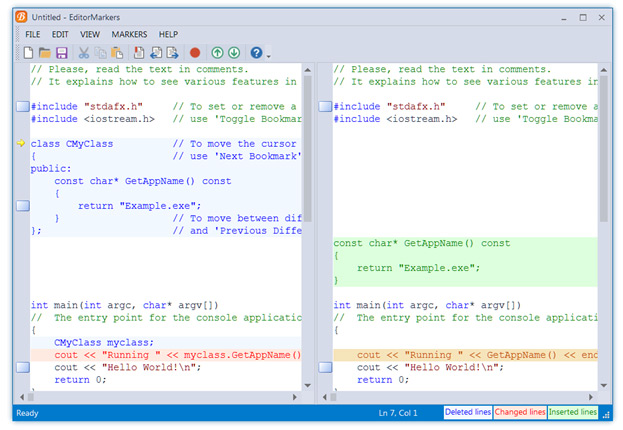Toggle bookmark using the red circle icon
This screenshot has height=430, width=623.
tap(195, 52)
